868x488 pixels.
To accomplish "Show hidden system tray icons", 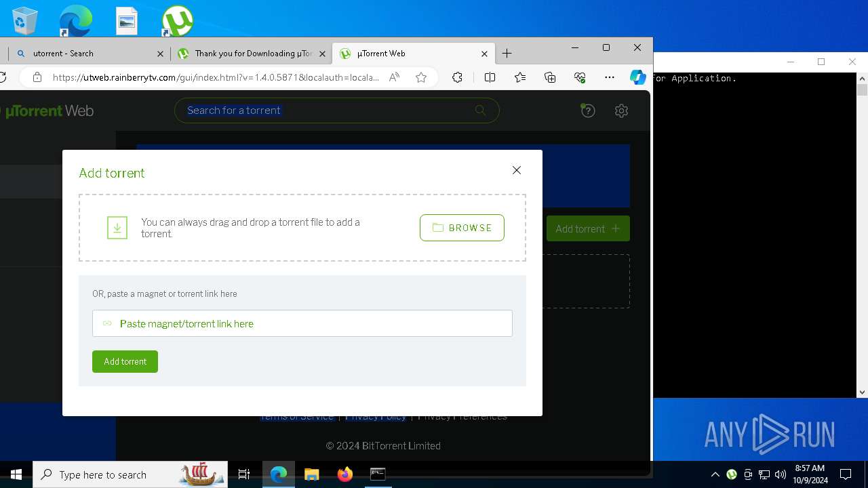I will (x=715, y=474).
